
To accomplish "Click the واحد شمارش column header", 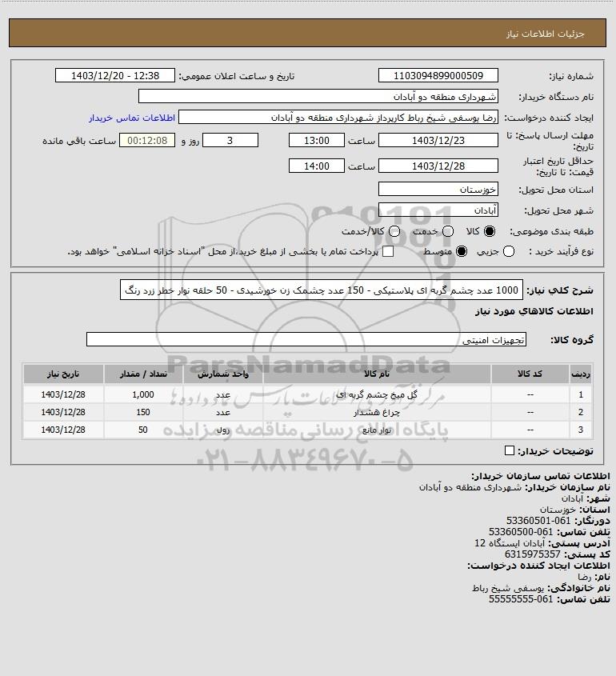I will tap(223, 374).
